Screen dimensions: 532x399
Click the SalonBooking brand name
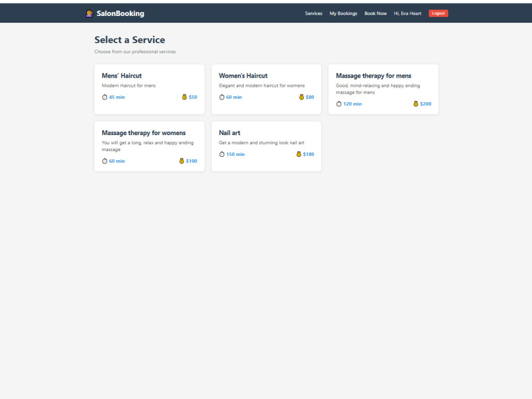[x=120, y=14]
